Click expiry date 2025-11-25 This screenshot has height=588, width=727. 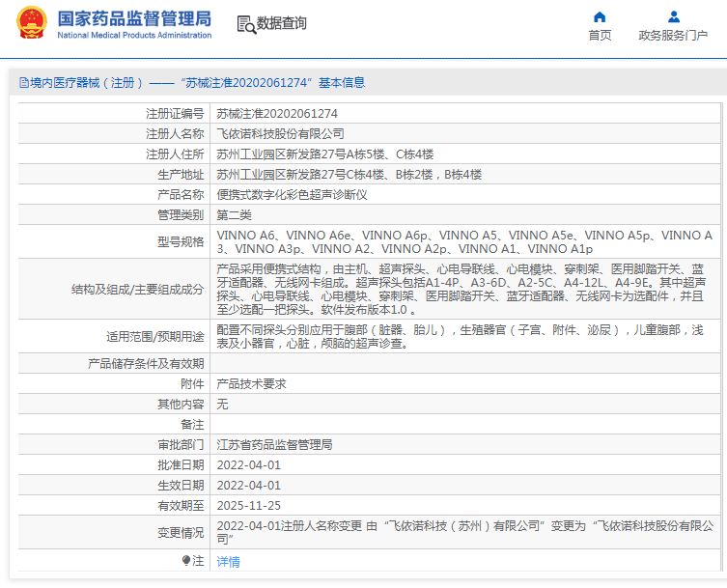(248, 506)
